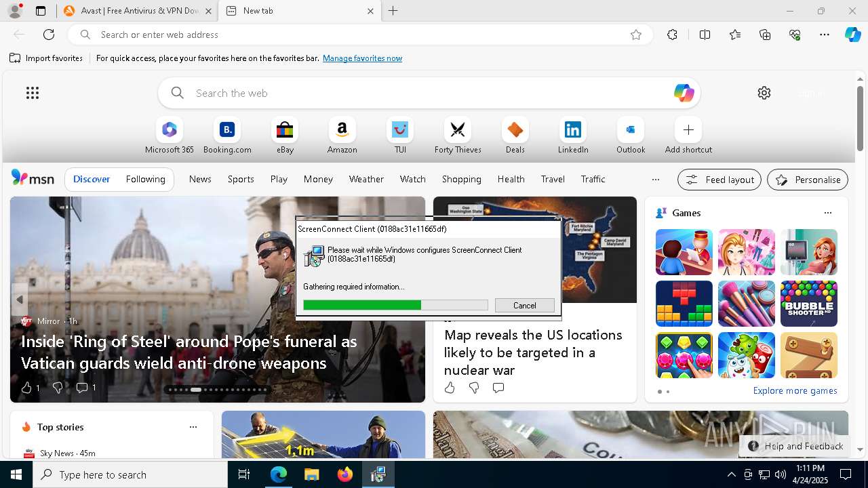Screen dimensions: 868x488
Task: Go to previous slide in news carousel
Action: point(20,299)
